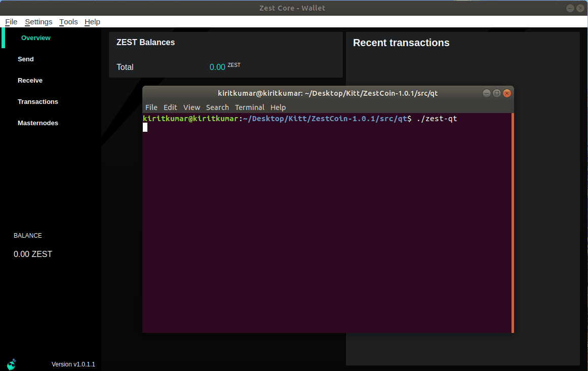Open the terminal's View menu
588x371 pixels.
pyautogui.click(x=191, y=107)
